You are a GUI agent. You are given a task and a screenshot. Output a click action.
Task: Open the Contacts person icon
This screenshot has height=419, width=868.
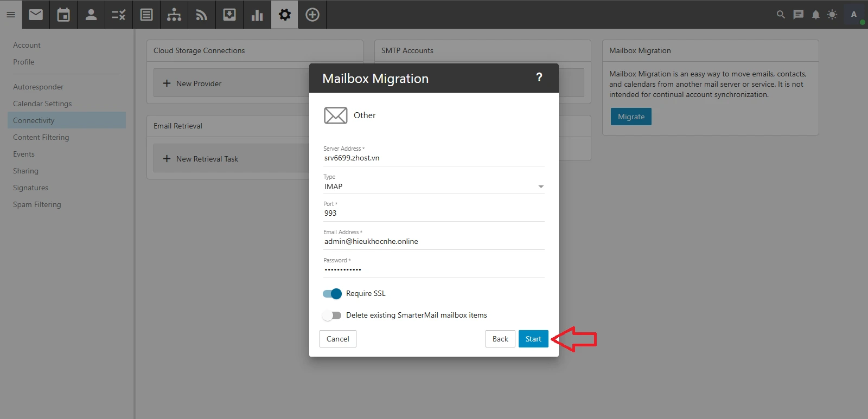click(91, 15)
